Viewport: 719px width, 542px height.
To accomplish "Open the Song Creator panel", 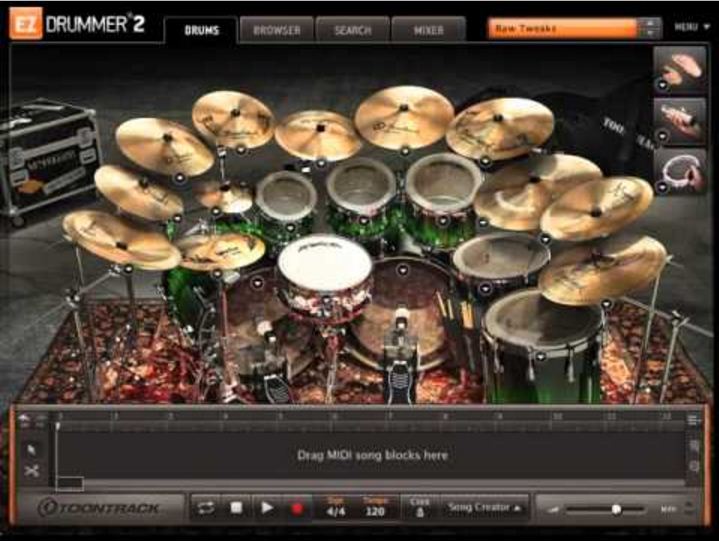I will click(484, 508).
